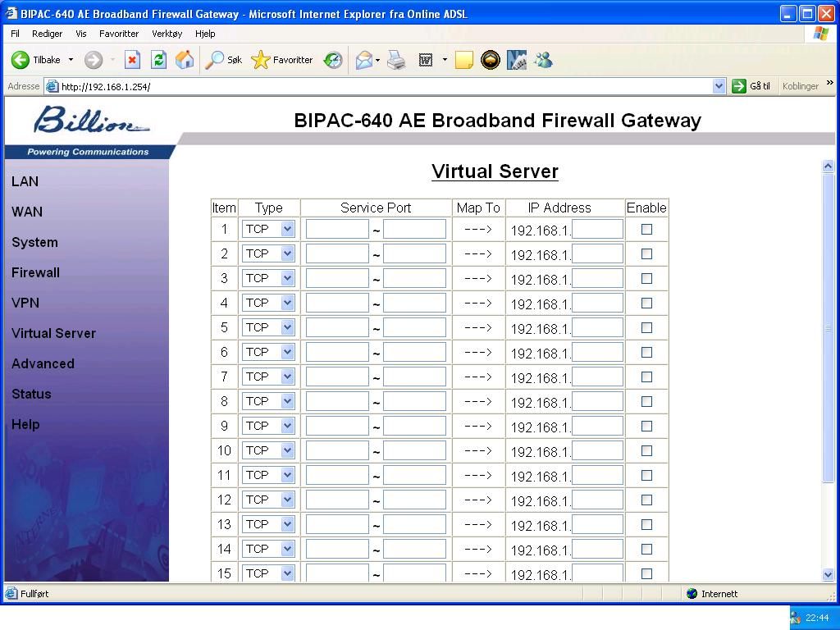Open the System sidebar link
This screenshot has height=630, width=840.
tap(34, 243)
